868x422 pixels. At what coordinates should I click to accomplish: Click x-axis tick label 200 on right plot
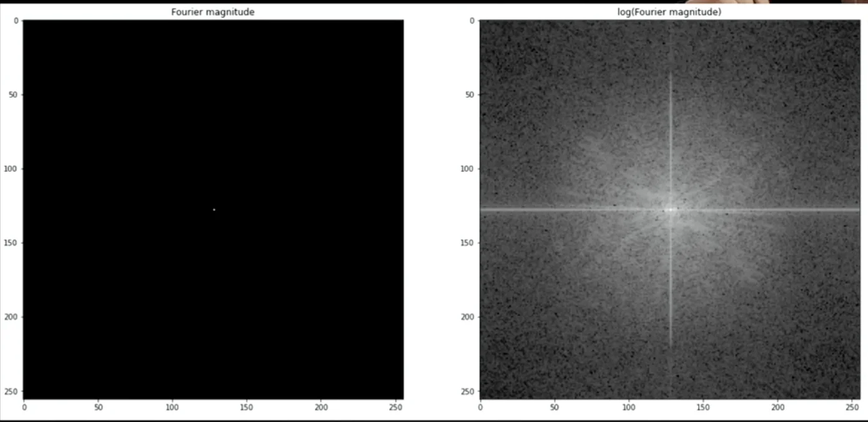(777, 406)
